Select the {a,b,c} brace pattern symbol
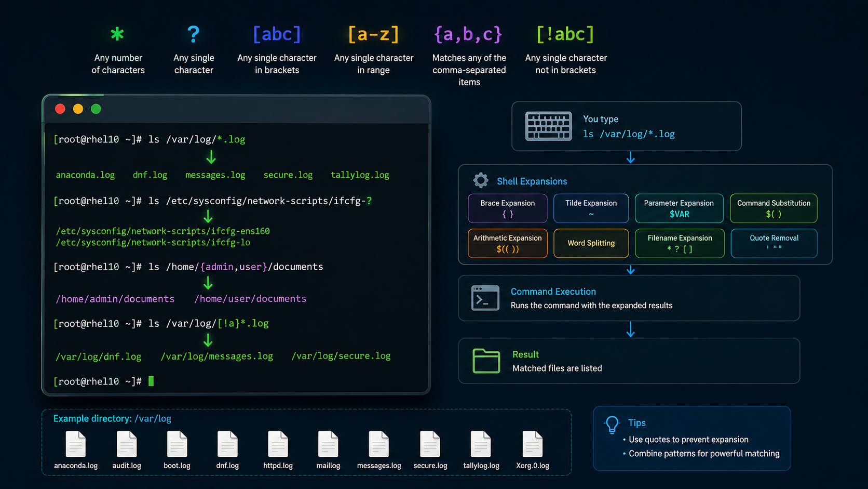 468,34
